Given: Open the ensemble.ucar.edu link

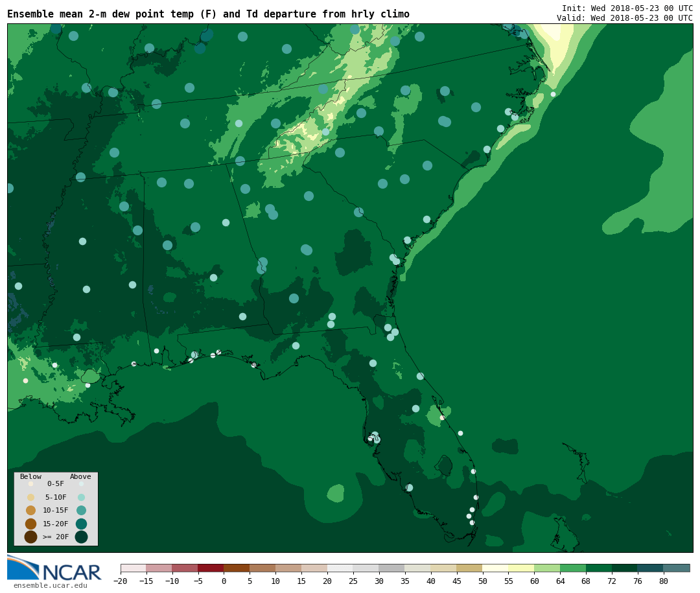Looking at the screenshot, I should click(51, 586).
